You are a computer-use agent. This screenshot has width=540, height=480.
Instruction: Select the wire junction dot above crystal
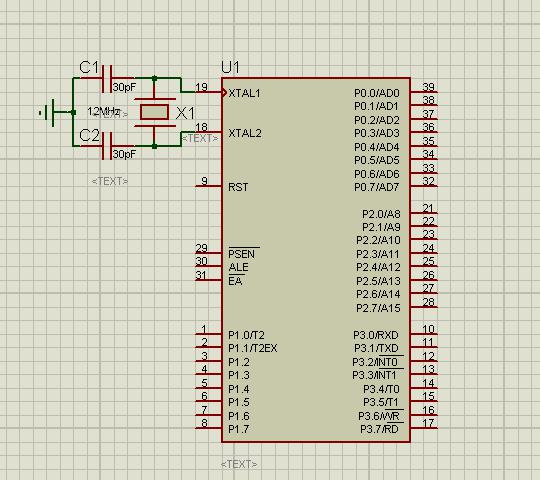[x=154, y=79]
